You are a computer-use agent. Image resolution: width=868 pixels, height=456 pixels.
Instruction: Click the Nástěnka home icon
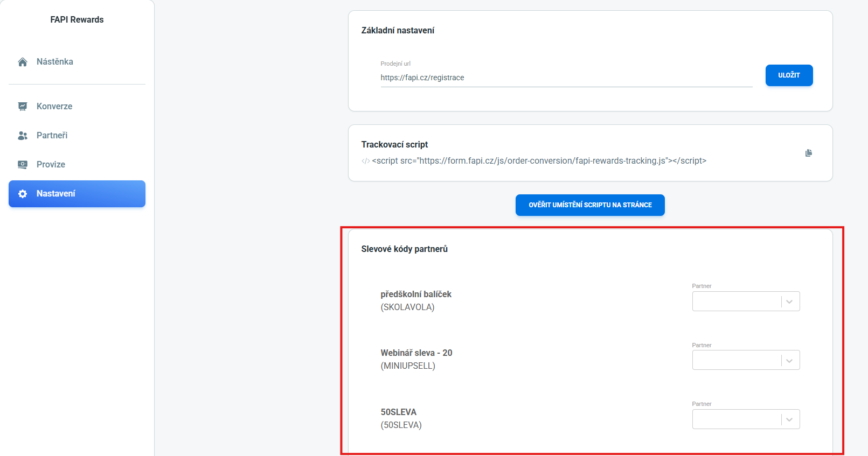click(x=23, y=62)
